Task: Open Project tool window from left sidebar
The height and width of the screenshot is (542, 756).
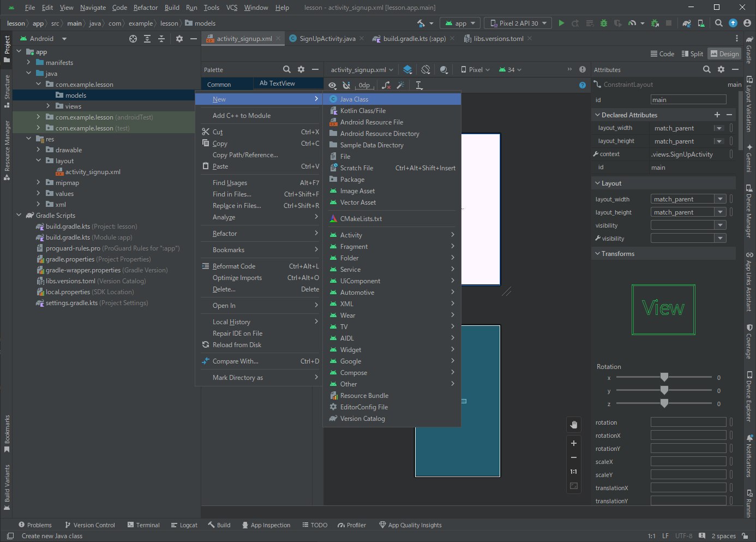Action: point(7,49)
